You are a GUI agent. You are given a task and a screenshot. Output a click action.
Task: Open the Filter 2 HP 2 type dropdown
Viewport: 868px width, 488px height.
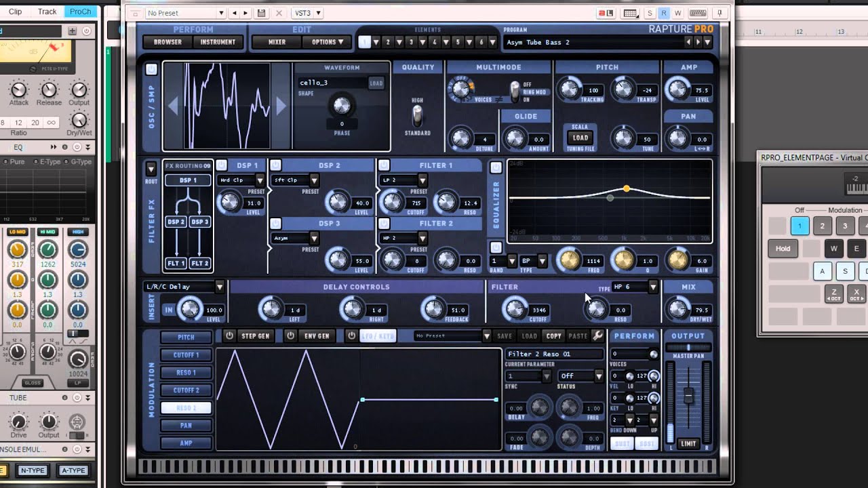(x=403, y=239)
